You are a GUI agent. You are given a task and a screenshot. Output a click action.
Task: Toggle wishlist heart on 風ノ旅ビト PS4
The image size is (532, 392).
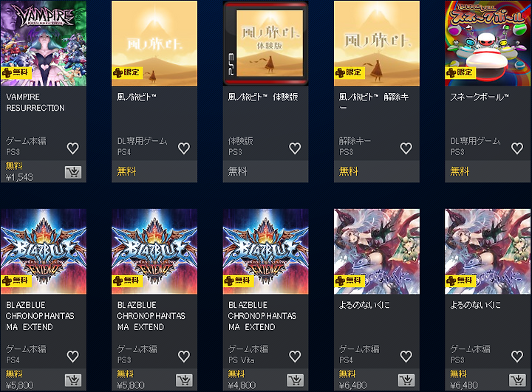(184, 148)
